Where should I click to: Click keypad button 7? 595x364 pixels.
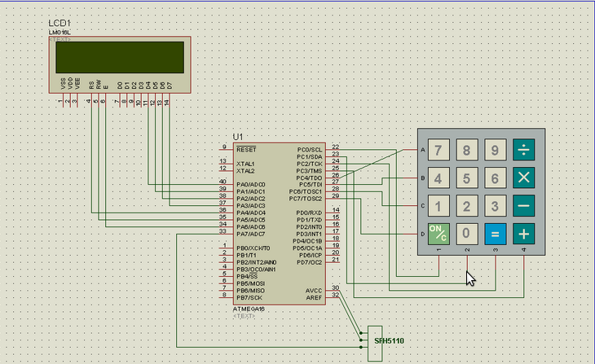point(439,150)
